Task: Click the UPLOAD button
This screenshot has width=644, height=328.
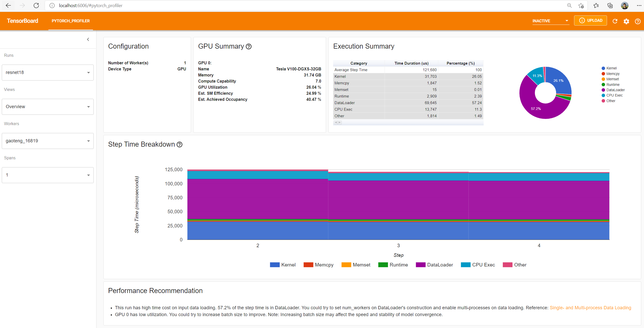Action: click(x=590, y=20)
